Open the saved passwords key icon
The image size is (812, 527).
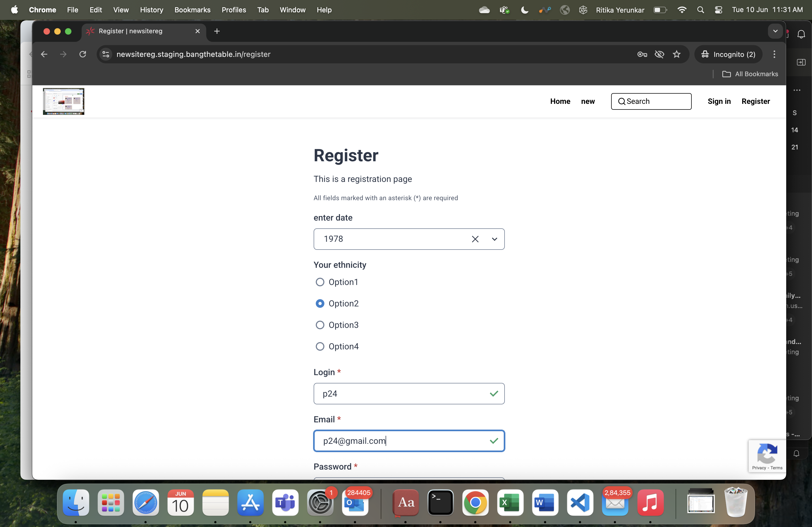(x=642, y=54)
